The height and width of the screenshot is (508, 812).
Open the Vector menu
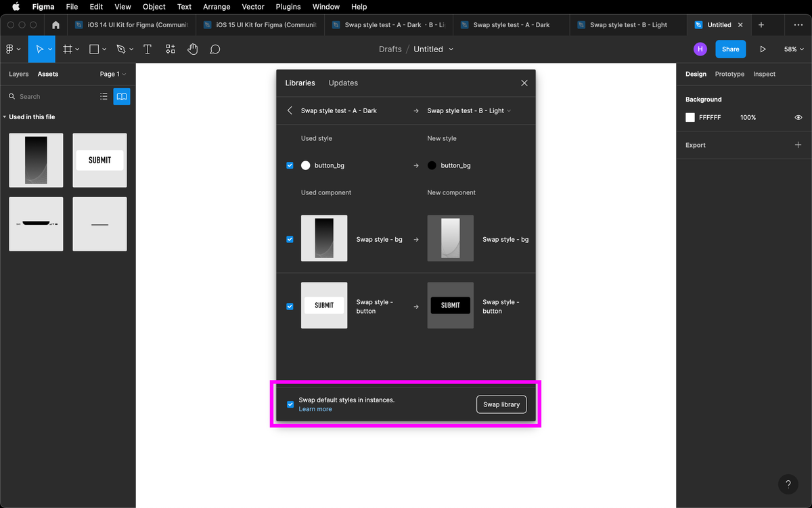(x=253, y=7)
